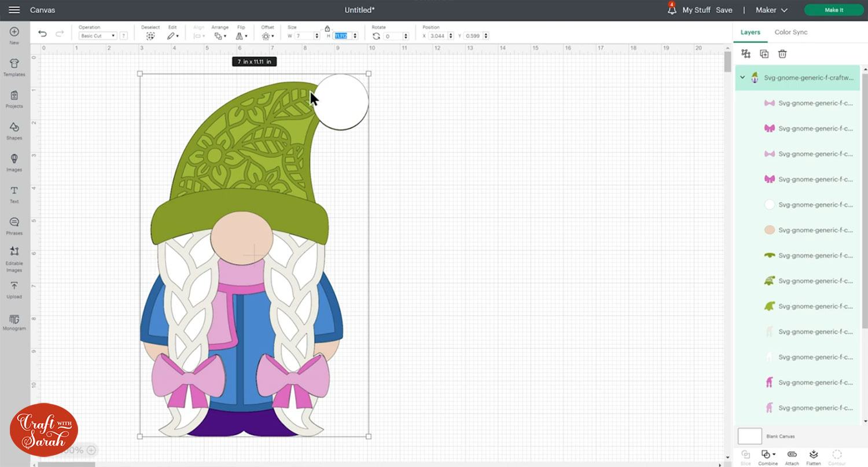Open the notifications bell
868x467 pixels.
pos(671,10)
